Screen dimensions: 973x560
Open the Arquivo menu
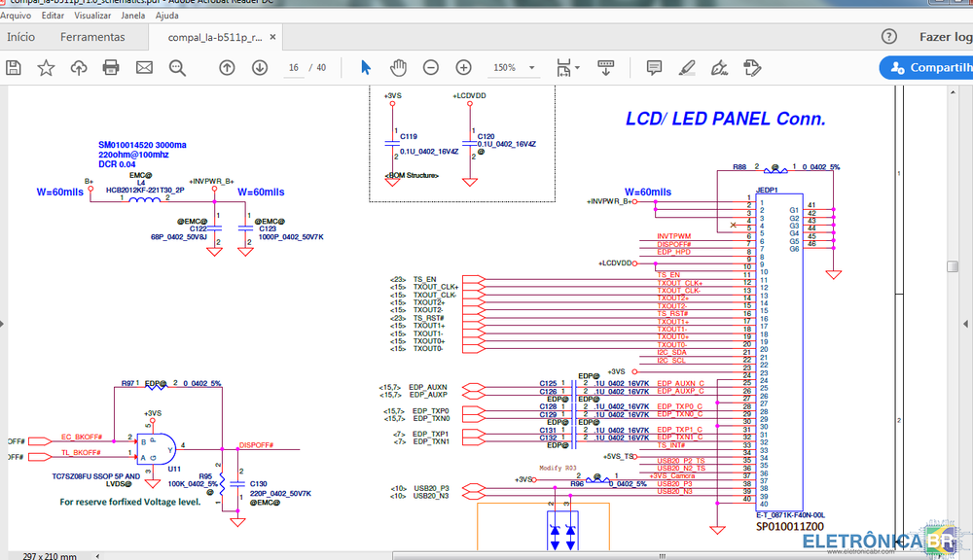pyautogui.click(x=17, y=16)
